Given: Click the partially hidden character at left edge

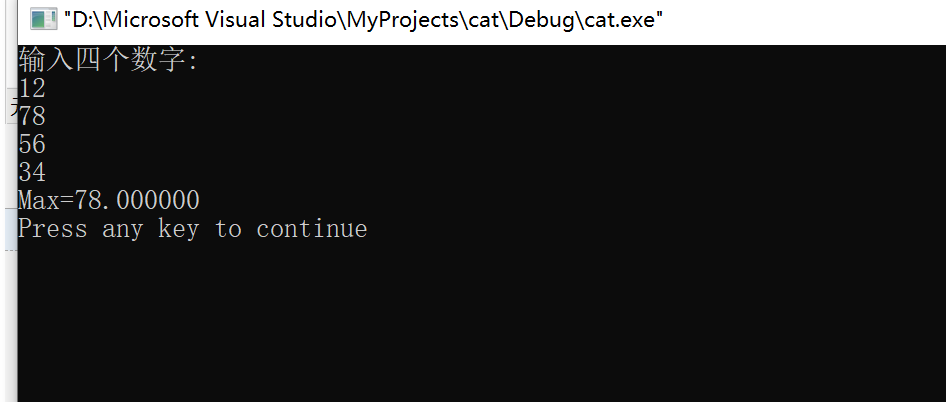Looking at the screenshot, I should point(13,107).
